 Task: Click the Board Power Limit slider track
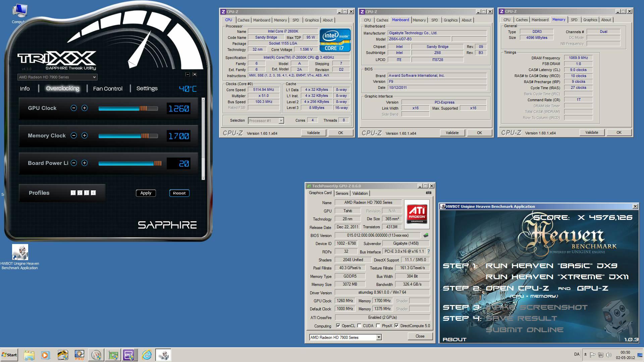pyautogui.click(x=130, y=163)
